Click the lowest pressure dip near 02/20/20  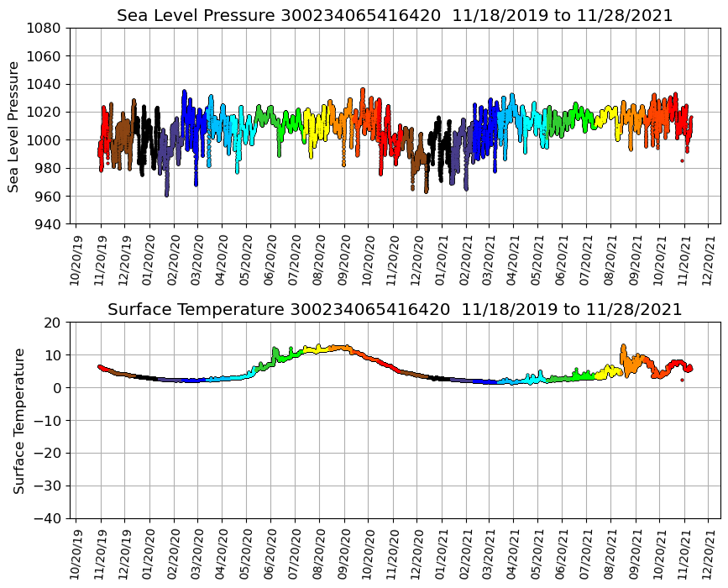[166, 194]
